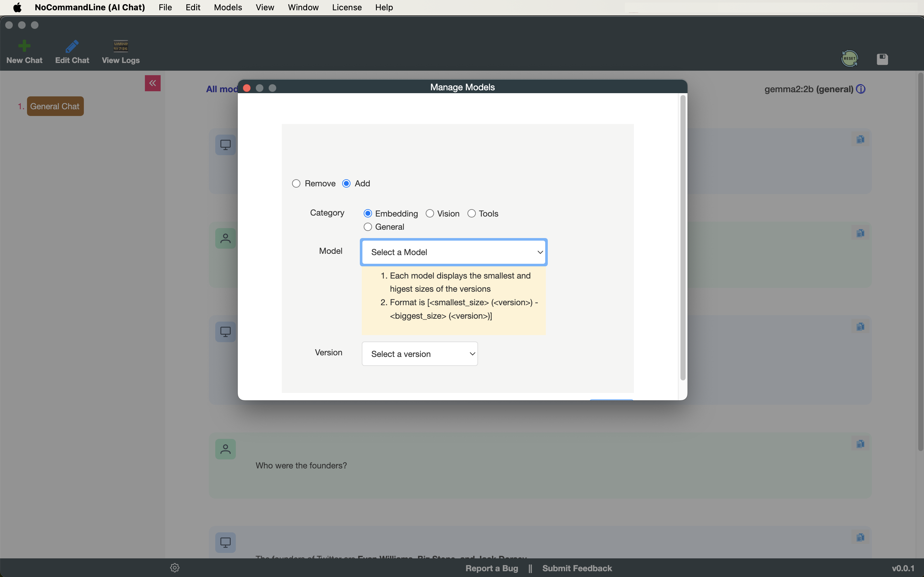Click the Manage Models dialog scrollbar

point(682,237)
